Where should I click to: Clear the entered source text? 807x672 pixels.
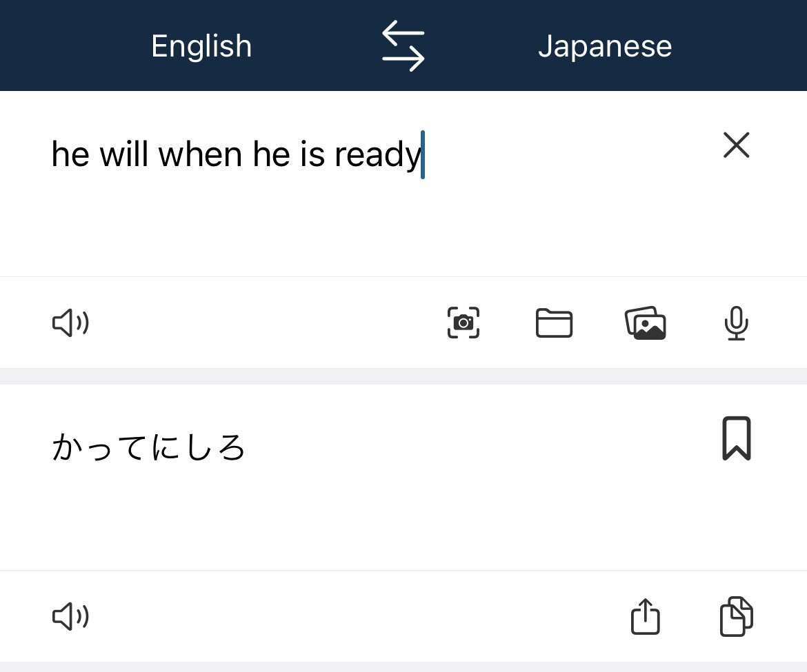coord(736,145)
